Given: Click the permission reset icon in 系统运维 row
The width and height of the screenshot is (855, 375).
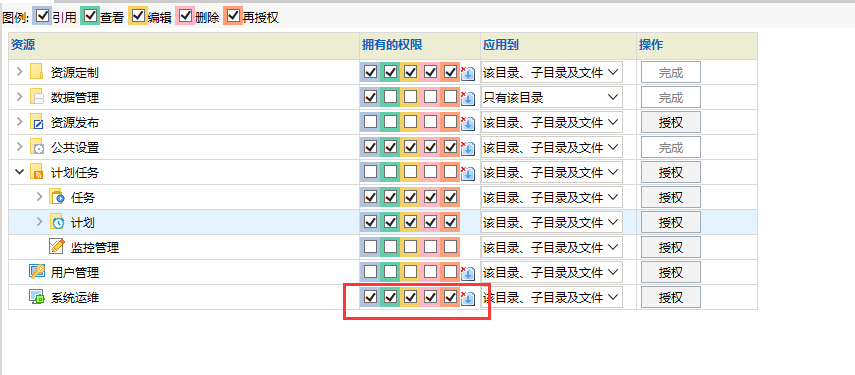Looking at the screenshot, I should (468, 298).
